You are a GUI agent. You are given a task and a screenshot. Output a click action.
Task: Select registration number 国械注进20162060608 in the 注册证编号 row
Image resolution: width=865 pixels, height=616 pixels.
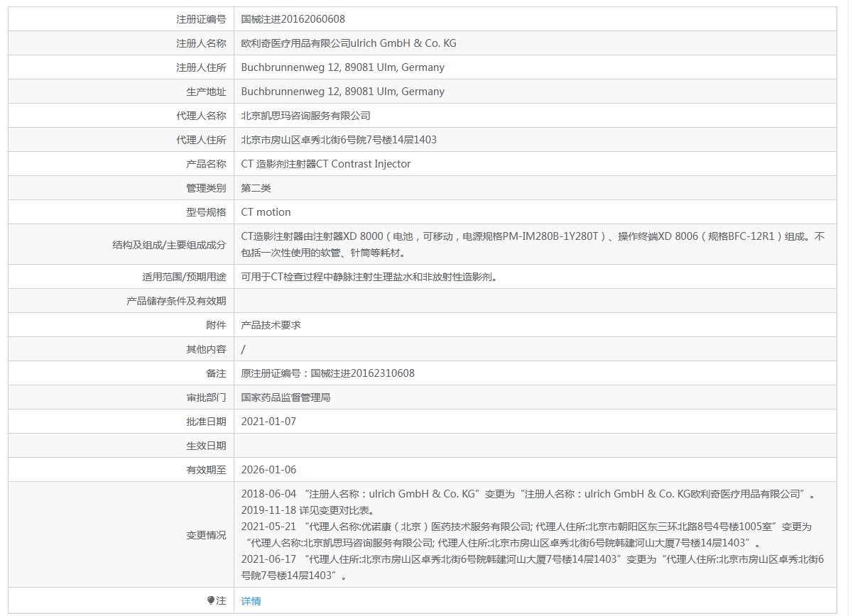(293, 19)
